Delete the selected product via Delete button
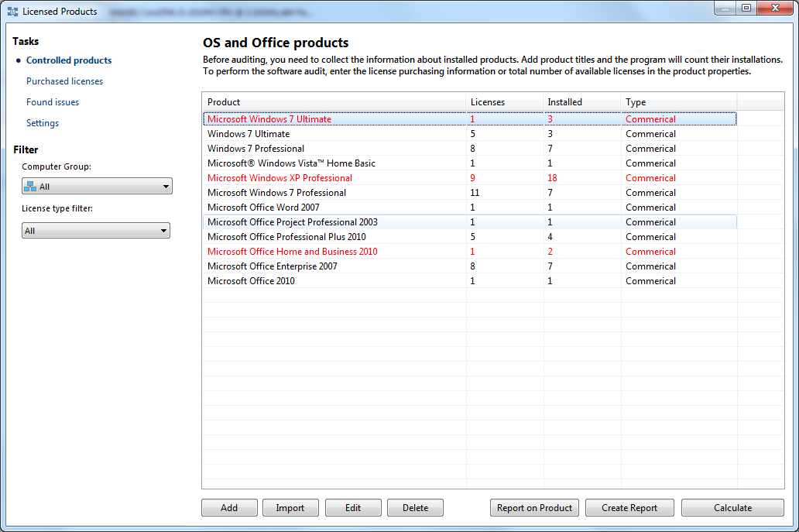This screenshot has height=532, width=799. [415, 508]
